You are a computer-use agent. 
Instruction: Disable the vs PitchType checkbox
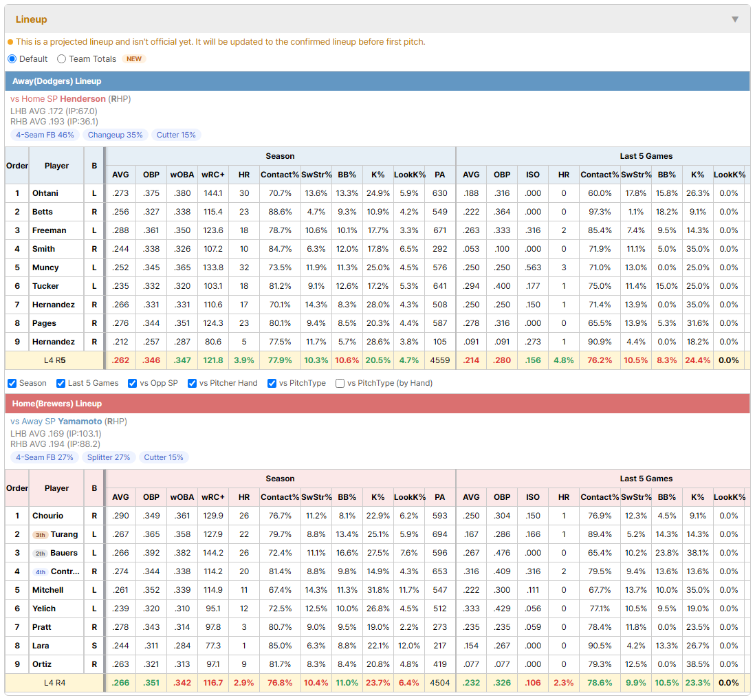(x=272, y=383)
